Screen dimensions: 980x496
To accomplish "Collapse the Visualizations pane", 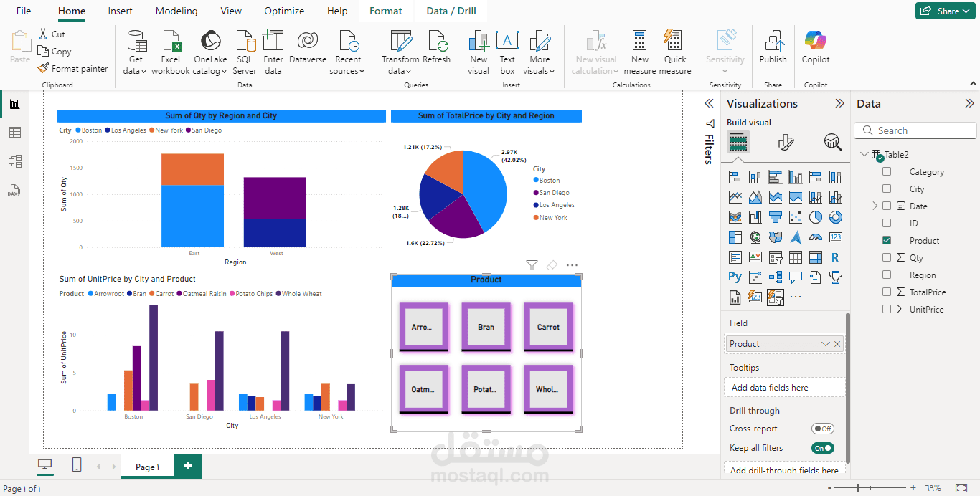I will [839, 104].
